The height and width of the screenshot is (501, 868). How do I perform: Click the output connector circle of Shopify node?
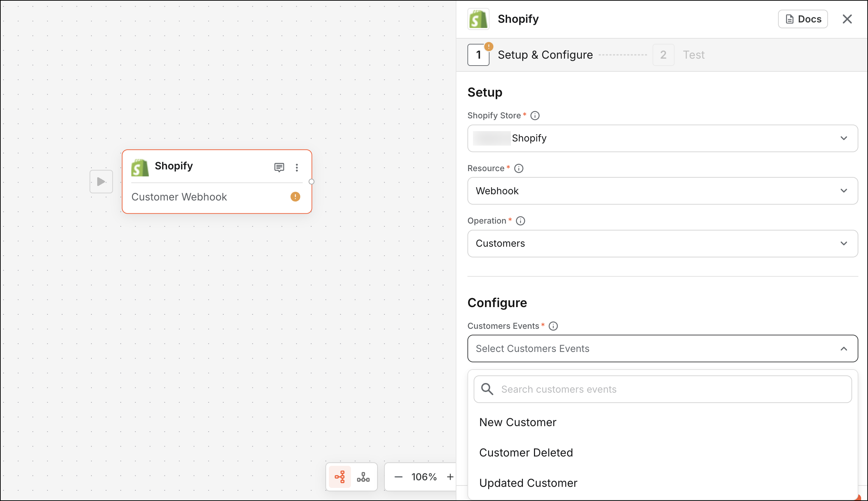pos(311,182)
